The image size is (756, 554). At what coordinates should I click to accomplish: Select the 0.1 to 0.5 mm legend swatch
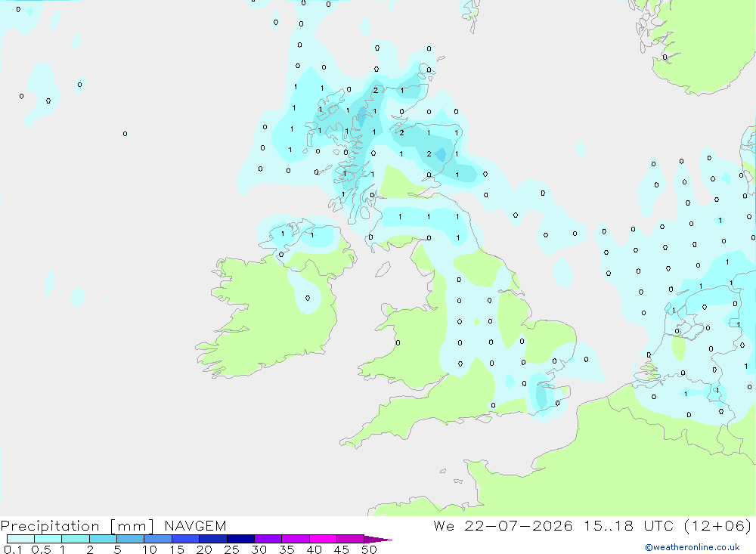(x=20, y=539)
